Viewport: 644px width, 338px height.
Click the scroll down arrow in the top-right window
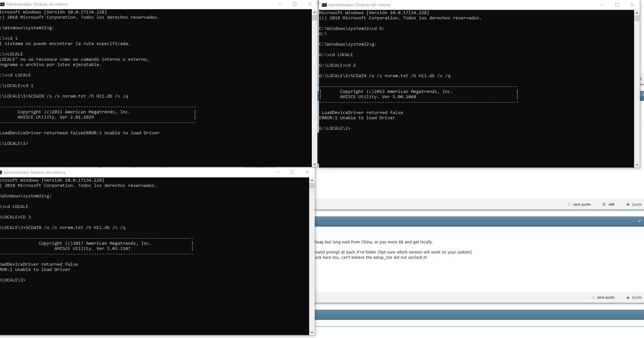(x=637, y=165)
